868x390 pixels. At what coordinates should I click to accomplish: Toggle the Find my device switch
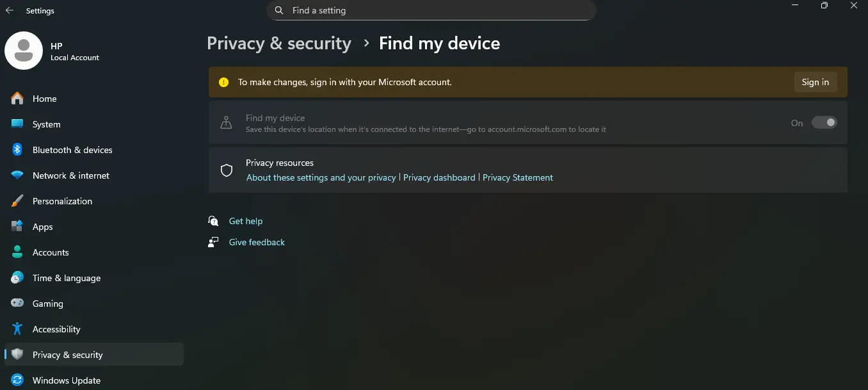[824, 123]
